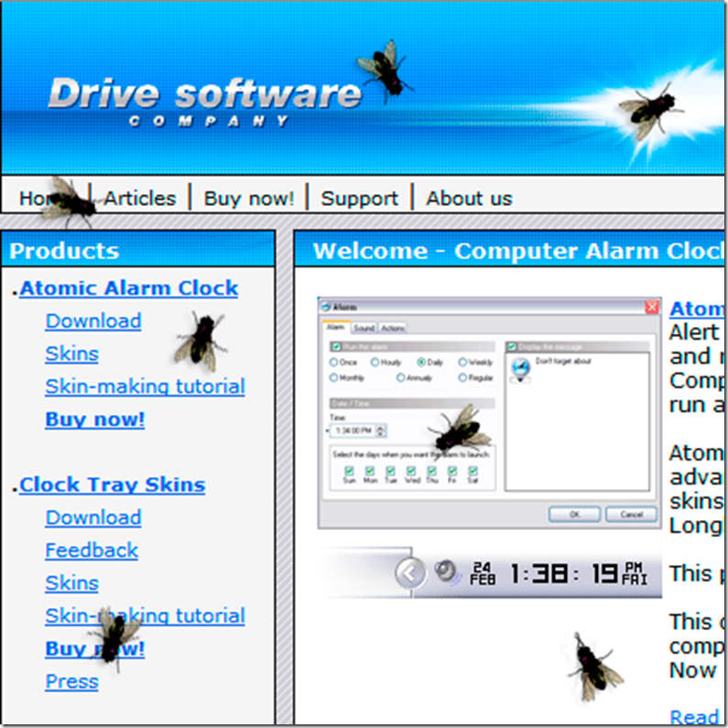Click Buy now! under Atomic Alarm Clock
Screen dimensions: 728x728
(x=95, y=419)
